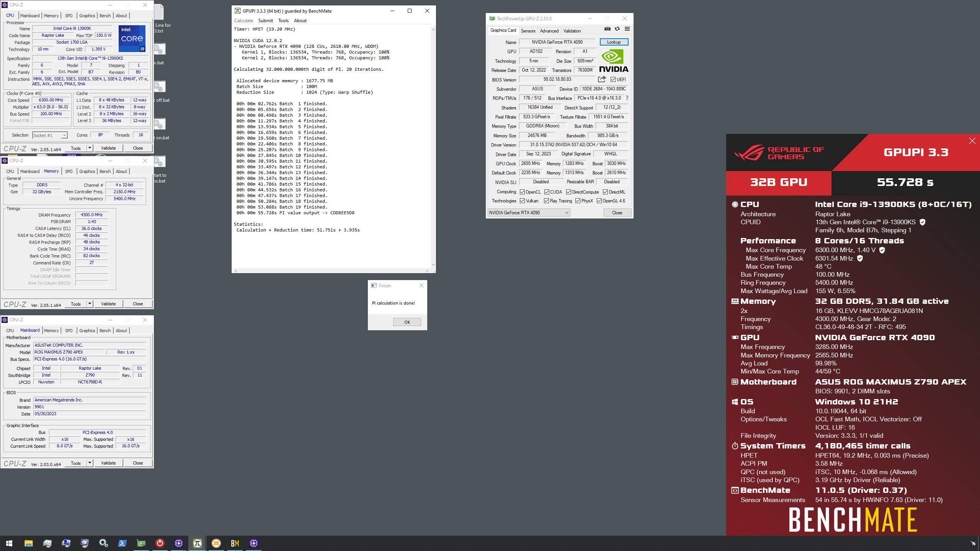This screenshot has height=551, width=980.
Task: Open Tools dropdown arrow in CPU-Z Mainboard window
Action: tap(90, 463)
